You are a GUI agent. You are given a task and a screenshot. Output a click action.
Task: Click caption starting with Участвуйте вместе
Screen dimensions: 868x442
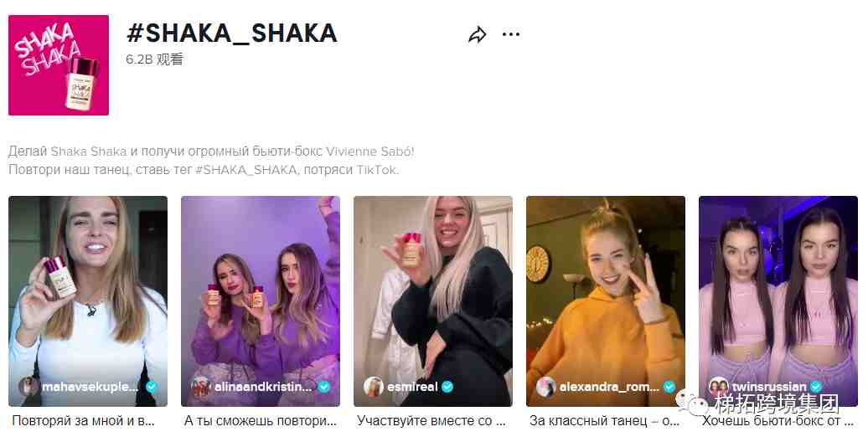[x=431, y=421]
